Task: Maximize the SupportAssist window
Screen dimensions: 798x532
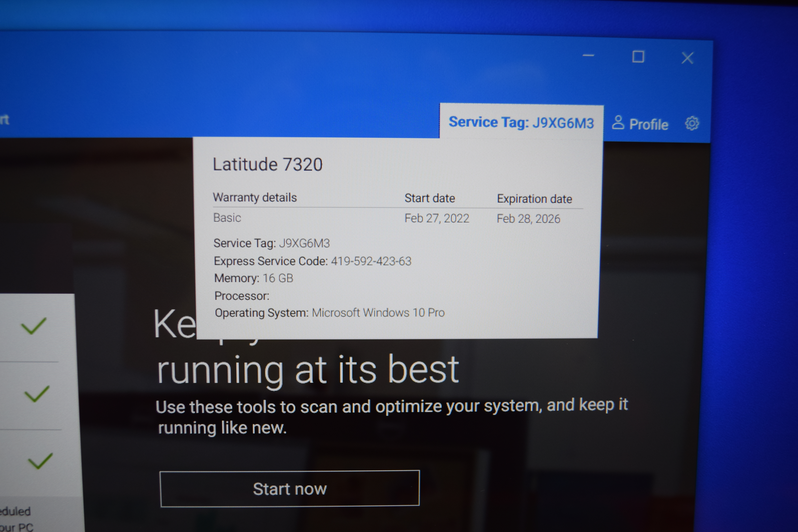Action: coord(638,57)
